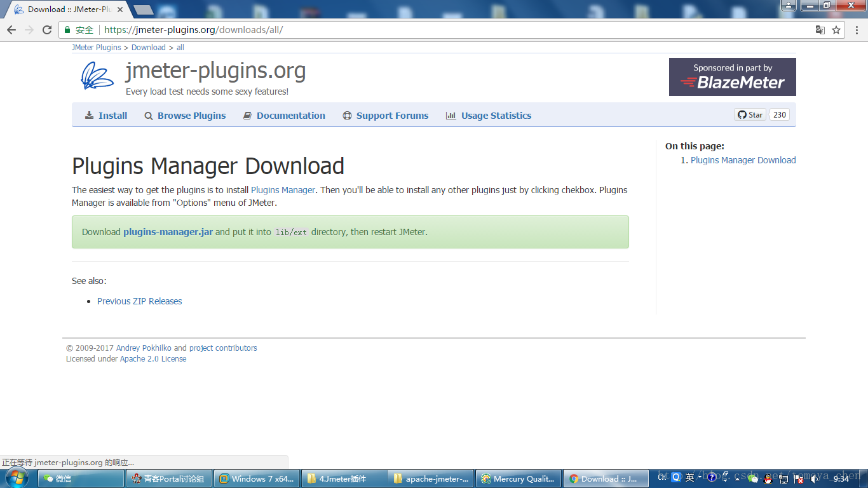Viewport: 868px width, 488px height.
Task: Open the new tab button
Action: (143, 10)
